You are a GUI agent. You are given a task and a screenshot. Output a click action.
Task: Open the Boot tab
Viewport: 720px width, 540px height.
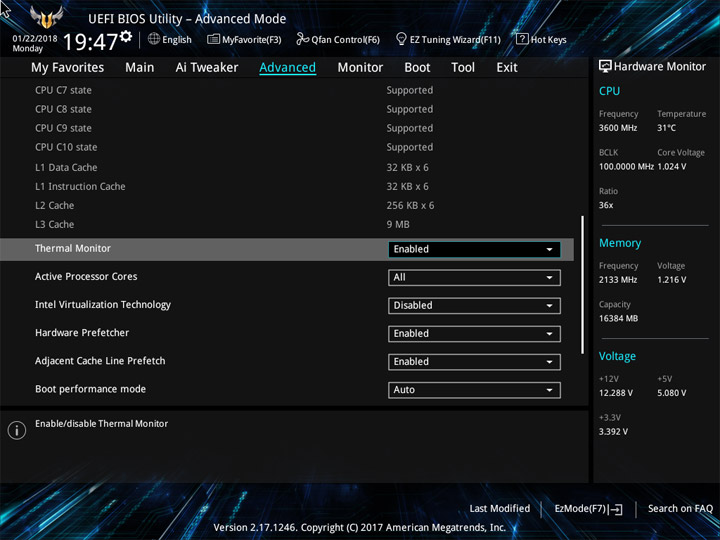pos(417,68)
